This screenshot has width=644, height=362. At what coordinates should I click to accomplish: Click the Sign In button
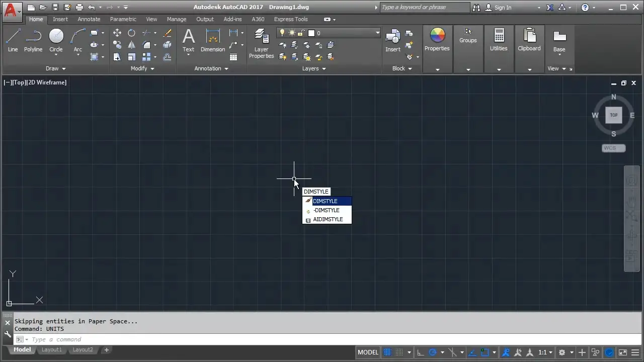click(498, 8)
